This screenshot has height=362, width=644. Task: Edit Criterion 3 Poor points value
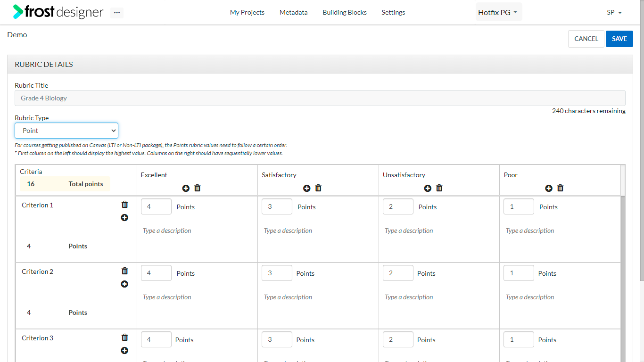(519, 339)
